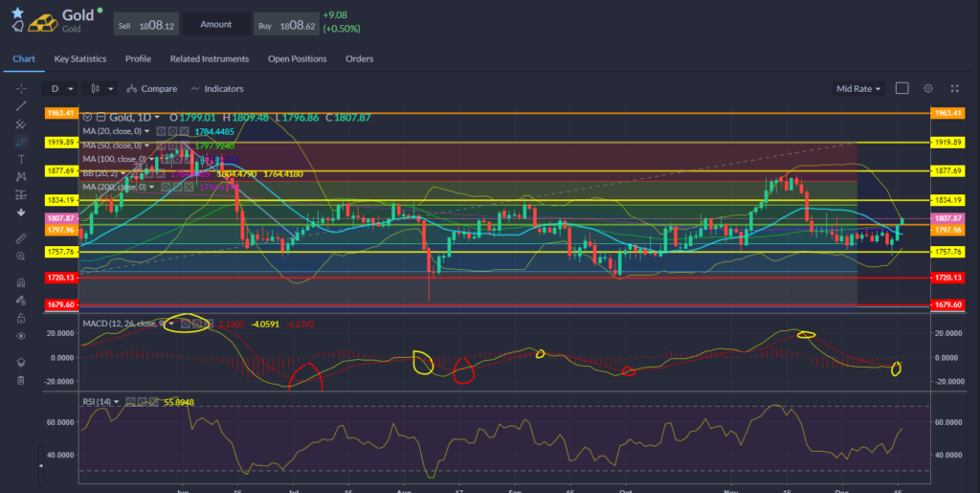The width and height of the screenshot is (980, 493).
Task: Click the 1720.13 red price label on right axis
Action: (x=947, y=278)
